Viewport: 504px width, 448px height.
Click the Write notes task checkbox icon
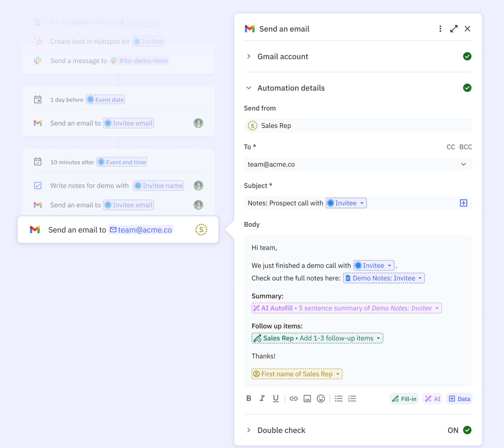pos(38,186)
